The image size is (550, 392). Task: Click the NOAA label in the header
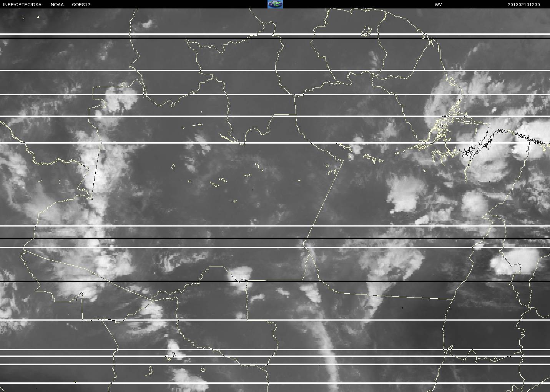[x=57, y=5]
